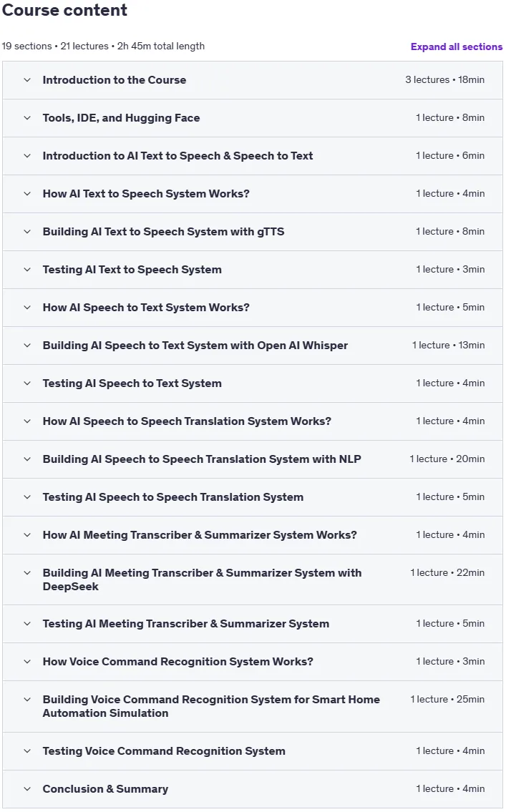The image size is (506, 812).
Task: Open 'Introduction to AI Text to Speech & Speech to Text' section
Action: click(x=252, y=156)
